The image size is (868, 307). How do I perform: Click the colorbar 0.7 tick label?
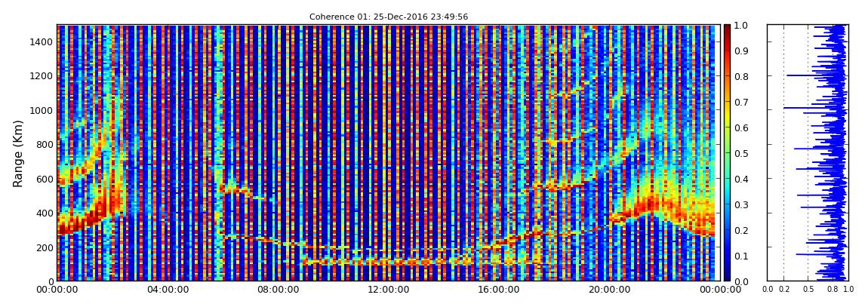pos(741,103)
